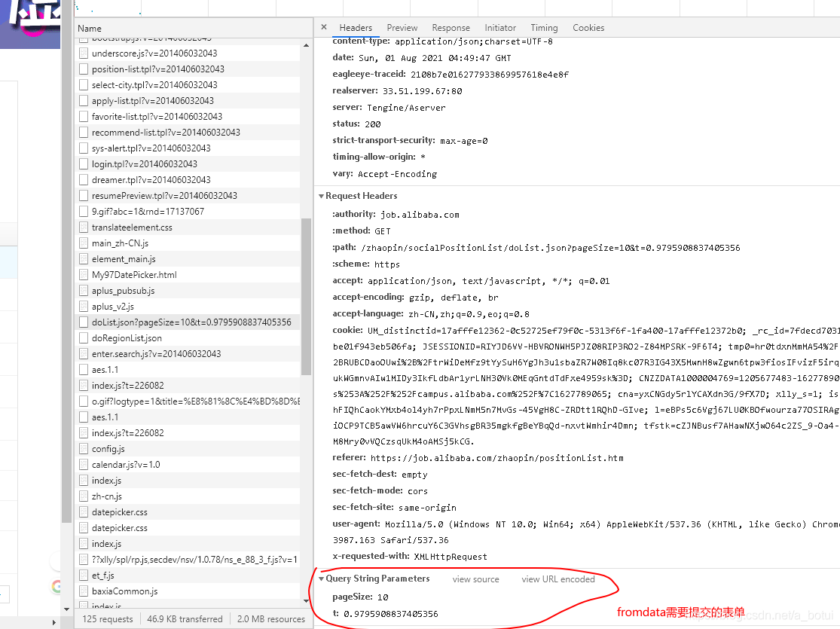Click file icon of translateelement.css row

click(x=83, y=227)
